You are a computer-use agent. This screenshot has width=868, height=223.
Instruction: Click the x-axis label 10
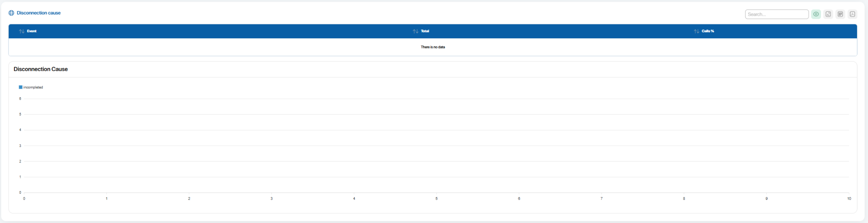click(849, 199)
